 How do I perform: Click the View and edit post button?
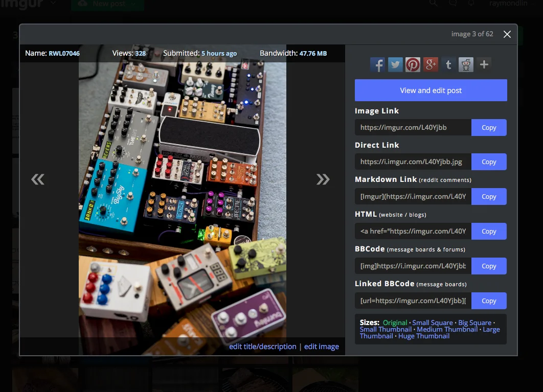tap(431, 90)
